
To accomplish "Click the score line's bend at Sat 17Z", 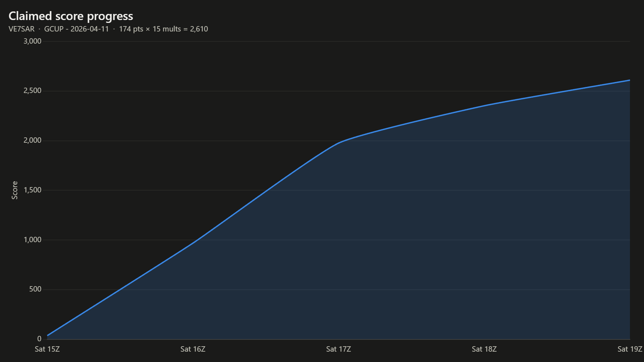I will 338,143.
